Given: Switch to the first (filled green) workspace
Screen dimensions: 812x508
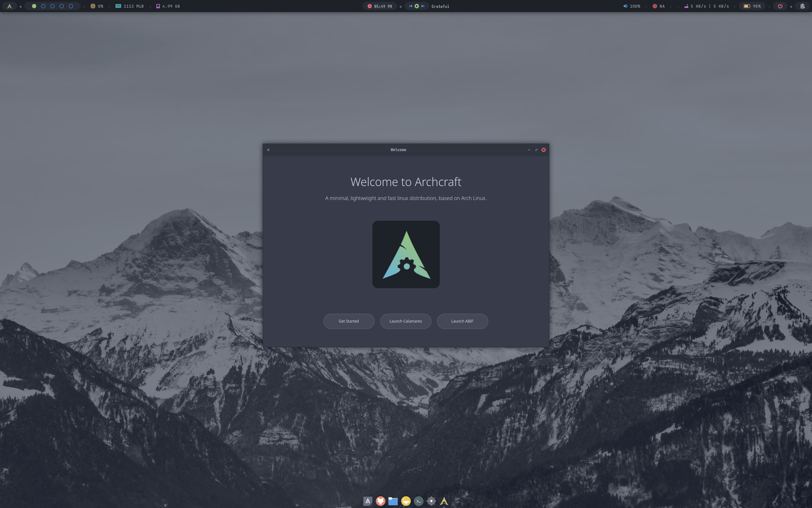Looking at the screenshot, I should 34,6.
